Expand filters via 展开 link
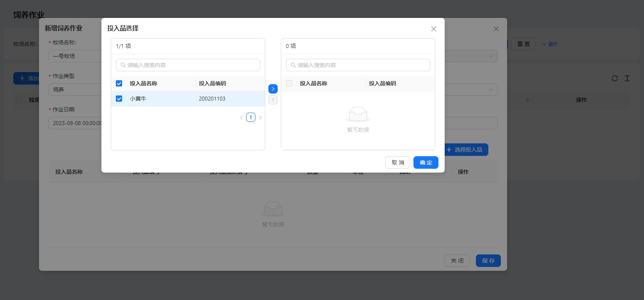The width and height of the screenshot is (644, 300). 550,44
